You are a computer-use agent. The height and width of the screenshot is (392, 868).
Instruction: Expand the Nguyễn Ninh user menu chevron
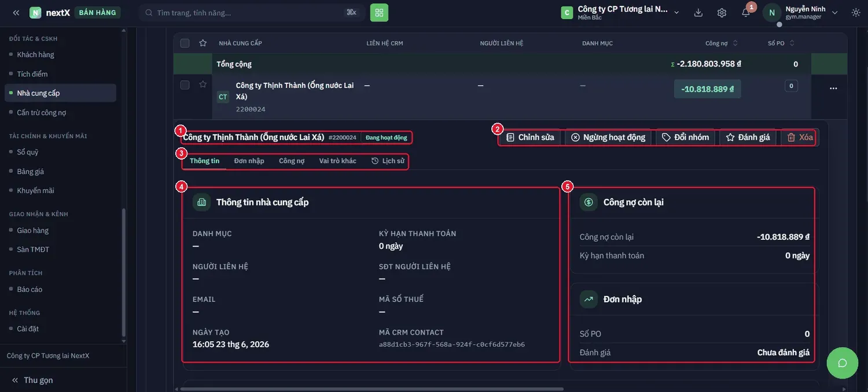click(834, 12)
